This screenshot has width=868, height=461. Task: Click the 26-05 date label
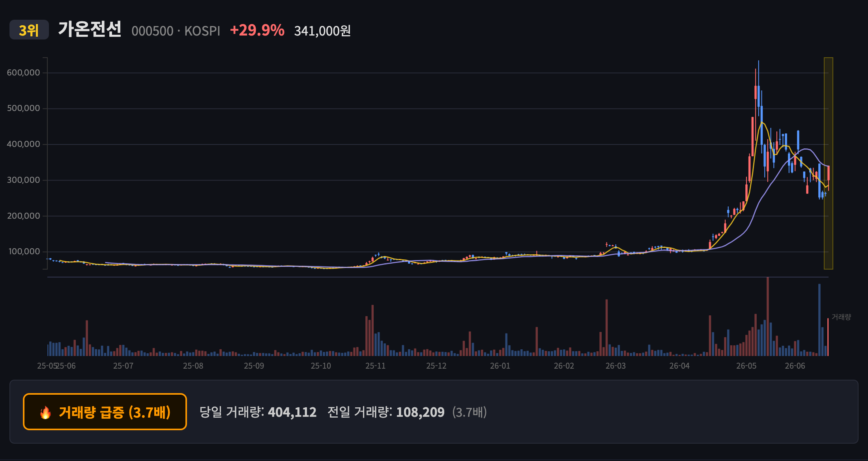tap(746, 366)
